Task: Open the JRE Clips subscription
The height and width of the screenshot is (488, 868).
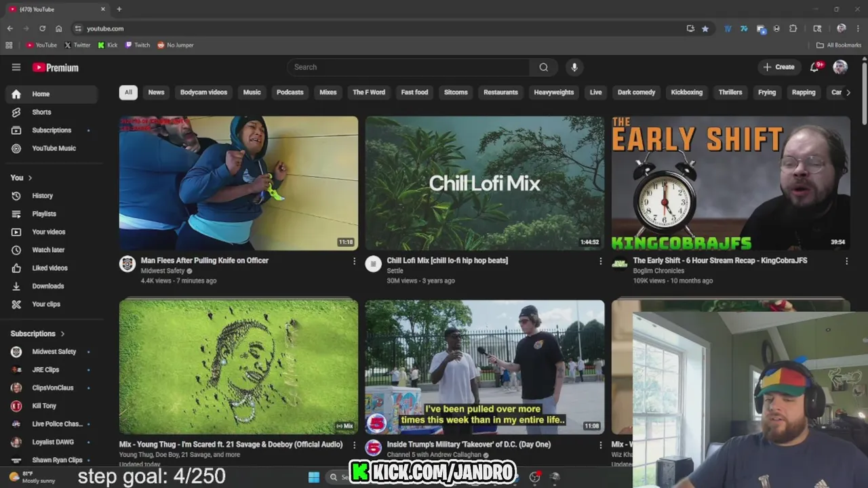Action: pos(52,370)
